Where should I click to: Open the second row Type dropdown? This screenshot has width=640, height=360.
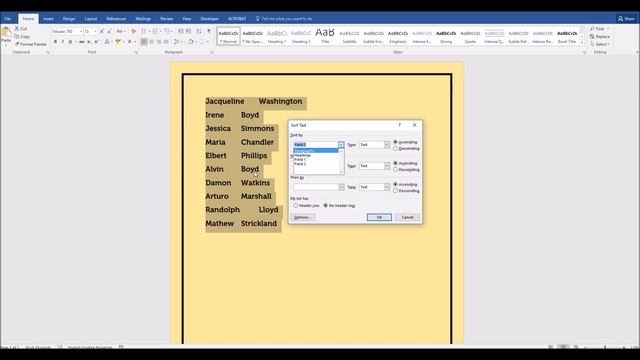pyautogui.click(x=387, y=166)
